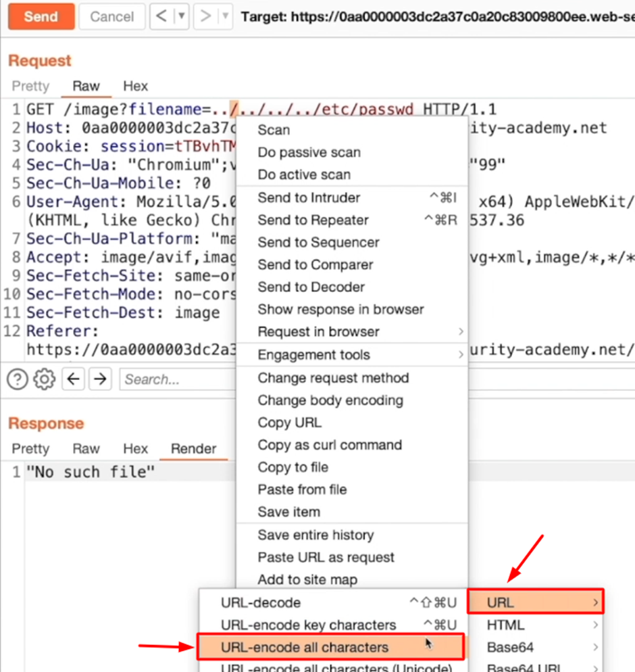This screenshot has height=672, width=635.
Task: Choose Show response in browser
Action: [x=352, y=309]
